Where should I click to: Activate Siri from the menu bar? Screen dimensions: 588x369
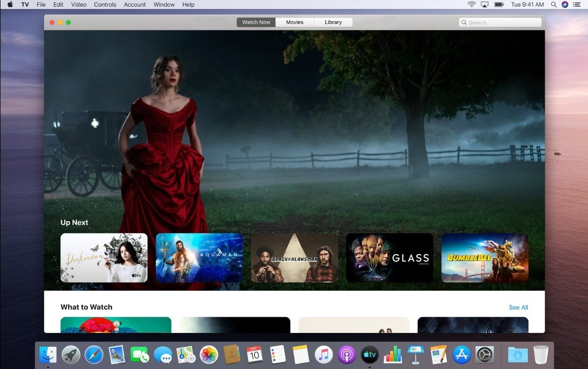(x=565, y=5)
